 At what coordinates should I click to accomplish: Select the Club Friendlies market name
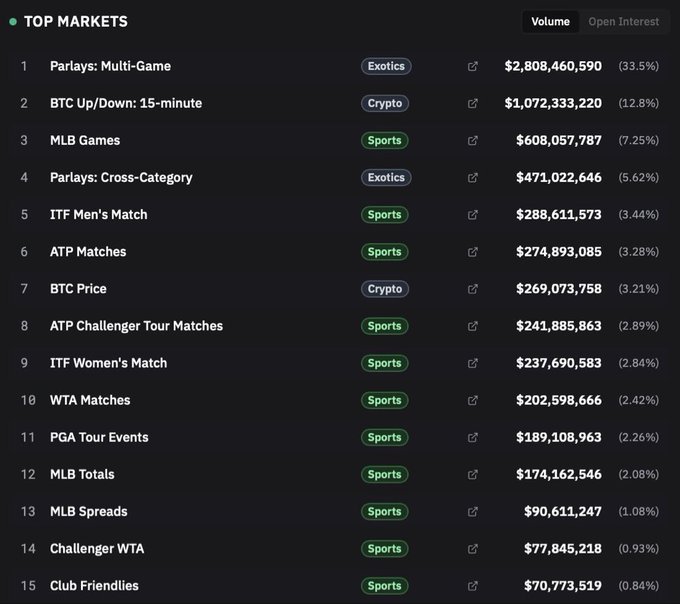tap(94, 586)
